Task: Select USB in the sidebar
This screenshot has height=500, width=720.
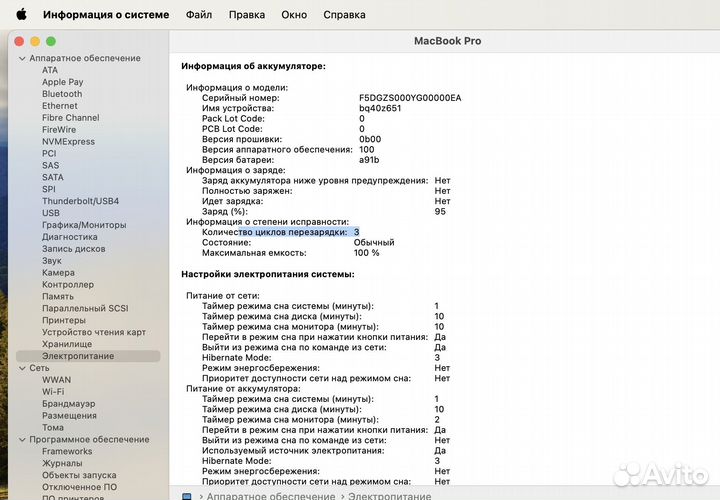Action: click(51, 213)
